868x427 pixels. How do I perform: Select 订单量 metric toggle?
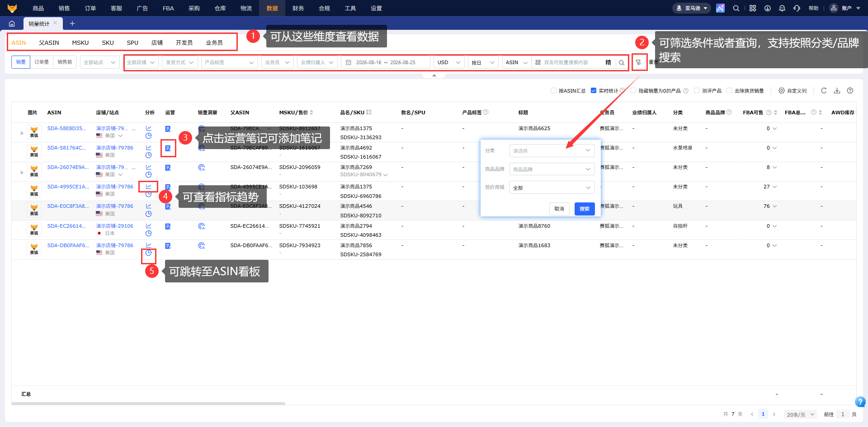[x=42, y=62]
